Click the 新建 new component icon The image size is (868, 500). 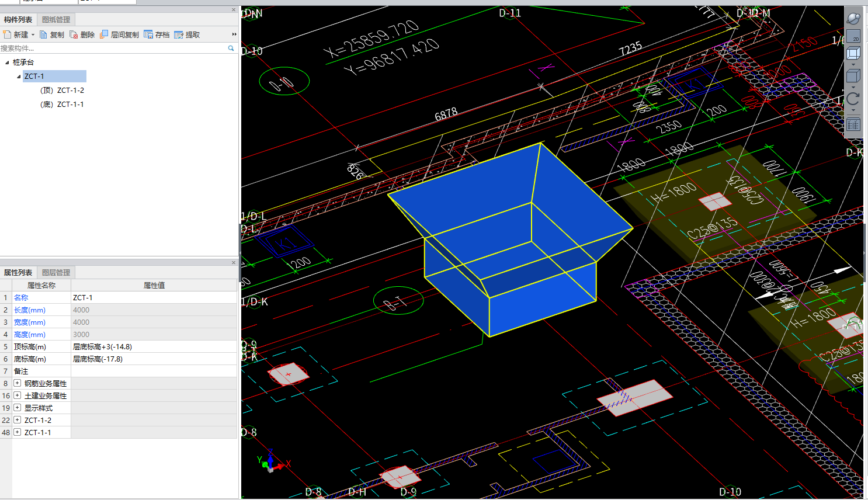(x=8, y=34)
